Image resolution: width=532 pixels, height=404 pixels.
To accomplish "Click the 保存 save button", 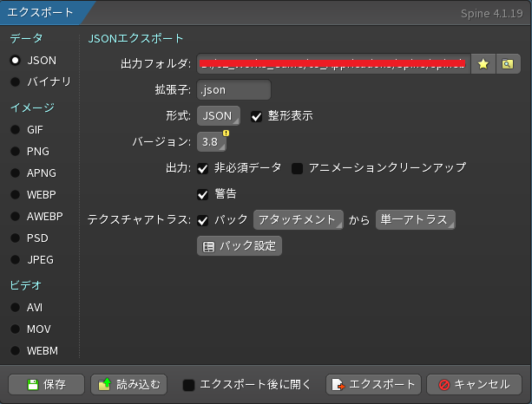I will 46,385.
